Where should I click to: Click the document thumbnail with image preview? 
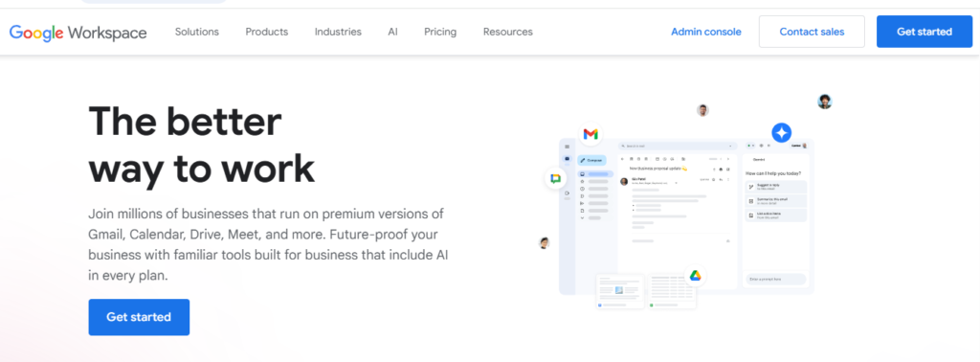620,291
